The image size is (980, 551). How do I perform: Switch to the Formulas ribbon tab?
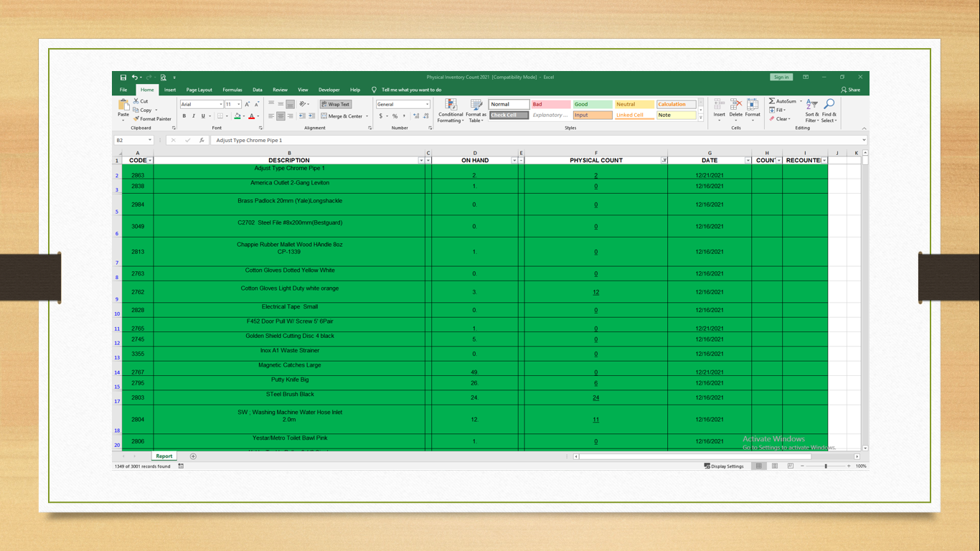232,90
